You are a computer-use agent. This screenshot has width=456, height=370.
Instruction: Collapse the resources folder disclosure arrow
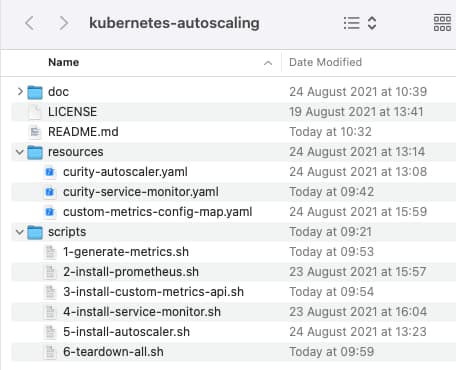pos(20,152)
